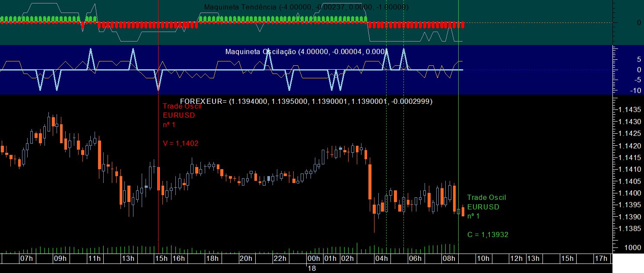Click the 17h time axis label

coord(601,258)
